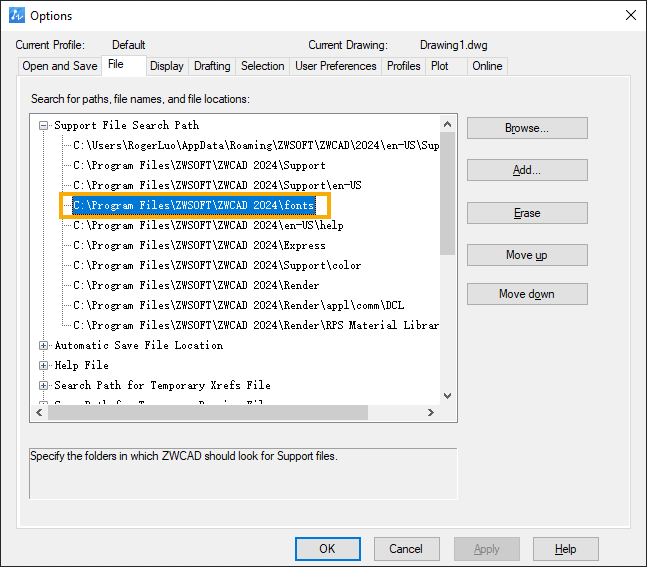Select the ZWCAD 2024\fonts path
The image size is (647, 567).
coord(194,205)
